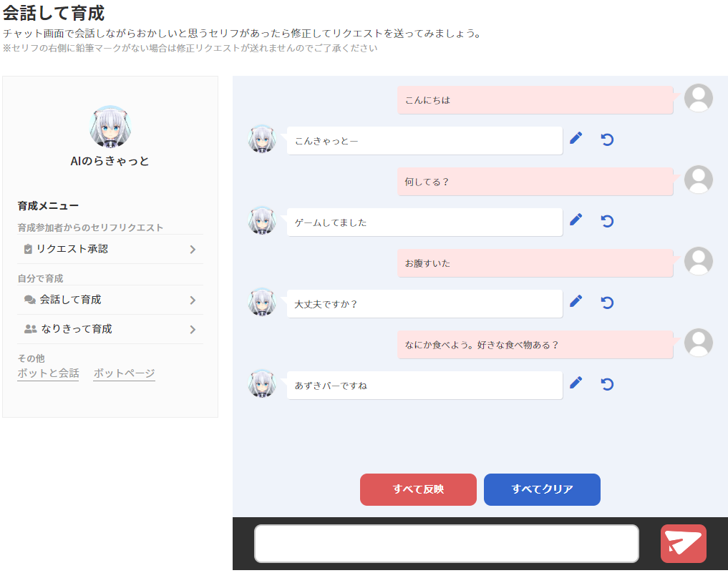Select the お腹すいた user message
The width and height of the screenshot is (728, 573).
click(x=535, y=263)
